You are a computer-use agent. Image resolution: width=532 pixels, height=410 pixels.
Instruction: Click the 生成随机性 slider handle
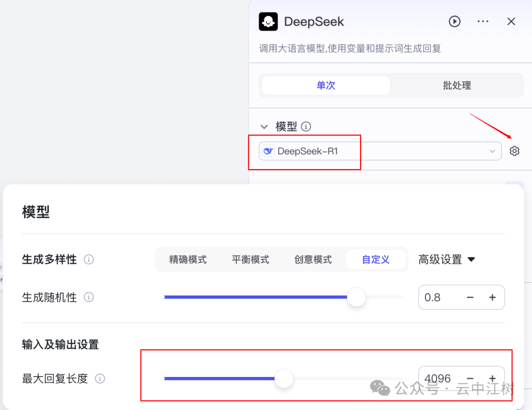[x=356, y=297]
